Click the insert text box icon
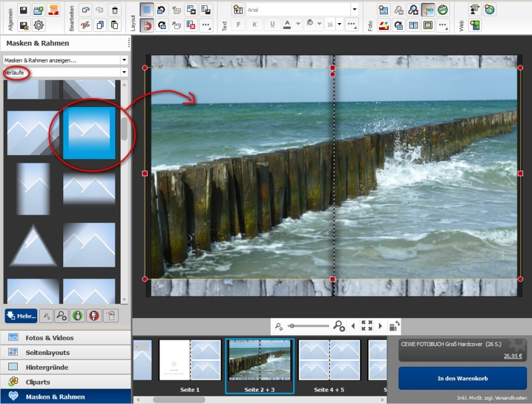Viewport: 532px width, 404px height. pos(238,9)
